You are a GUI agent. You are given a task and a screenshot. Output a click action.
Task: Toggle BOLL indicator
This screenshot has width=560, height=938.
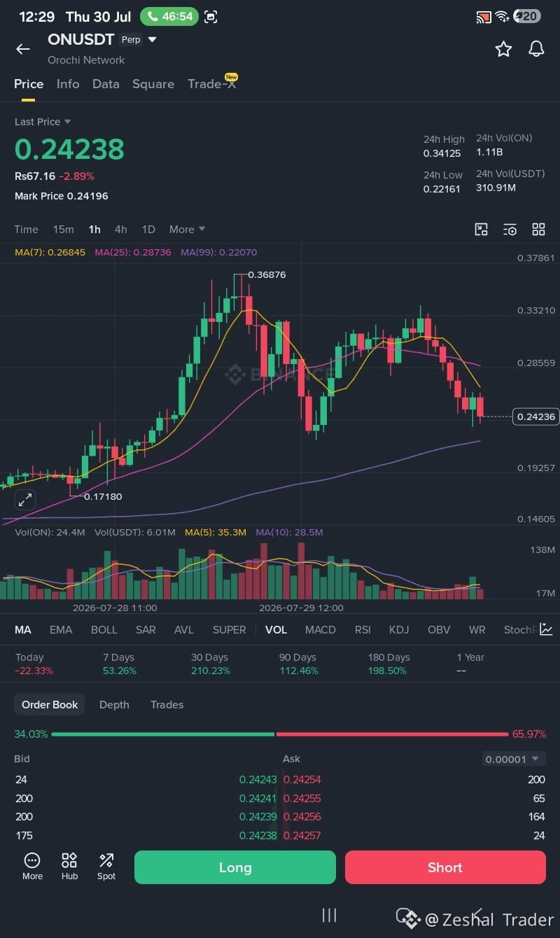pos(104,630)
